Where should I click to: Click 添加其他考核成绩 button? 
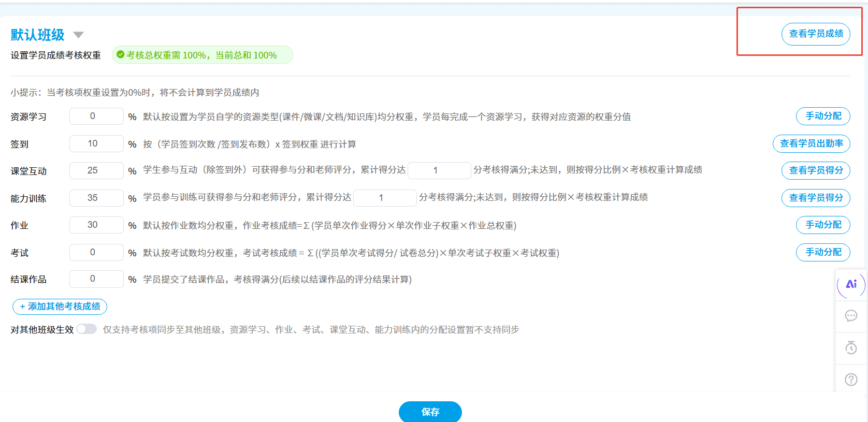coord(60,307)
